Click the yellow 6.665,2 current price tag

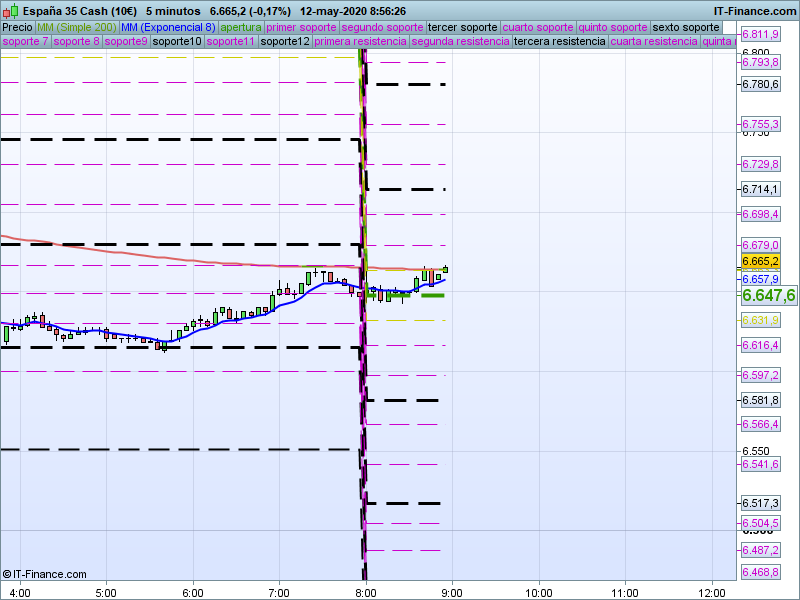pyautogui.click(x=761, y=262)
